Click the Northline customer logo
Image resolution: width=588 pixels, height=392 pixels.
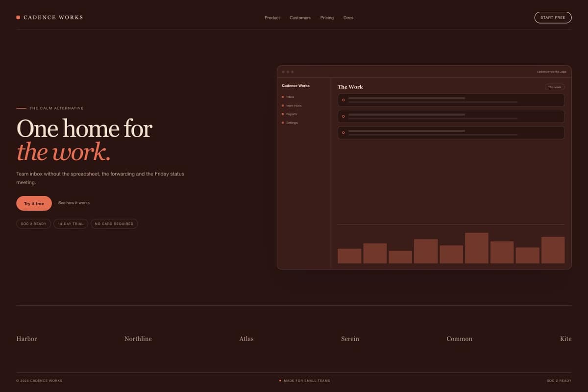pyautogui.click(x=138, y=339)
